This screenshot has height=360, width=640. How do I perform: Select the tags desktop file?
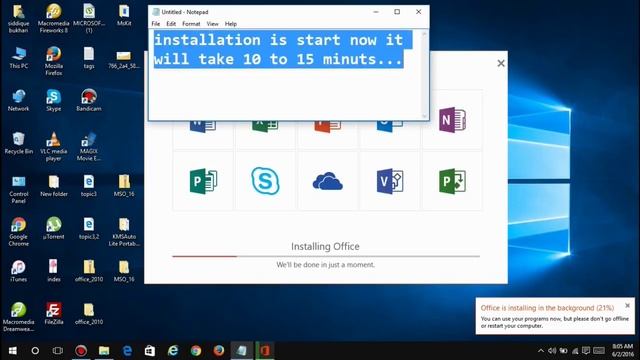[x=89, y=58]
